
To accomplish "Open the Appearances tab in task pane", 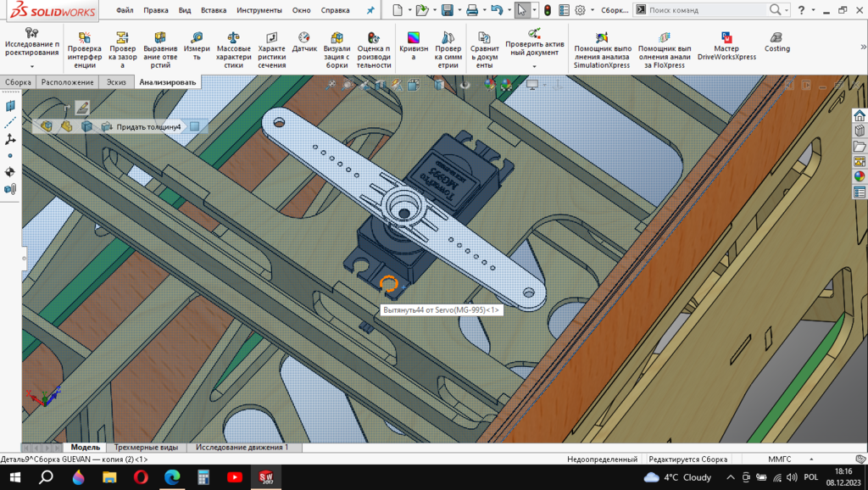I will 860,176.
